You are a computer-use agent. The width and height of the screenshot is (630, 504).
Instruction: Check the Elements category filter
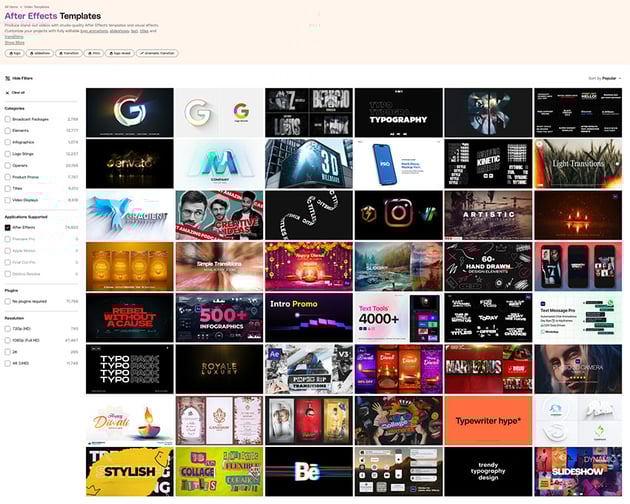click(x=8, y=131)
